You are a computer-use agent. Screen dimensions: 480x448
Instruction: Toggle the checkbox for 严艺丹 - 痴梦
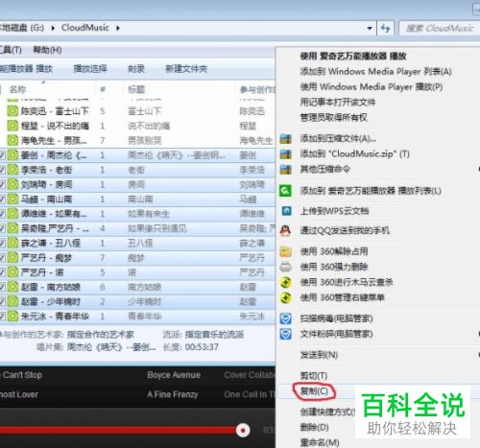tap(2, 258)
